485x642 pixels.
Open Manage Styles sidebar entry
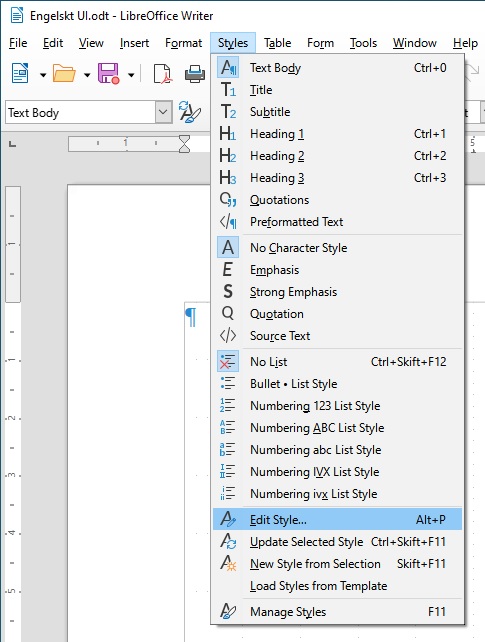point(338,612)
